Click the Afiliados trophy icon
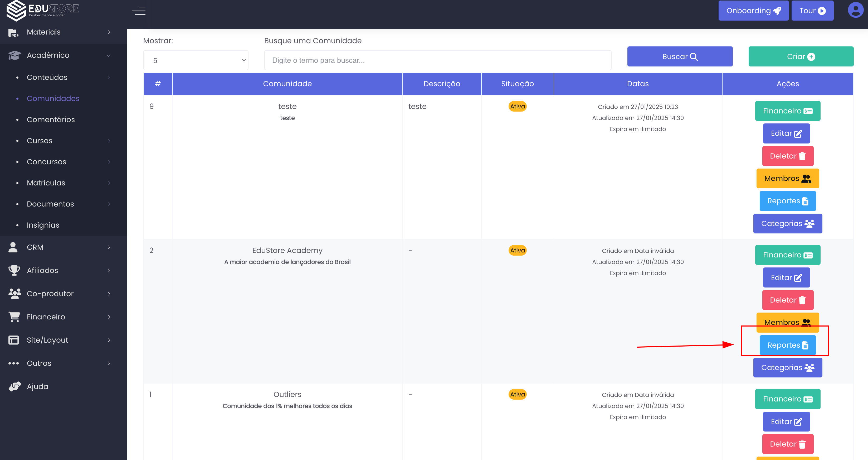The image size is (868, 460). click(14, 270)
